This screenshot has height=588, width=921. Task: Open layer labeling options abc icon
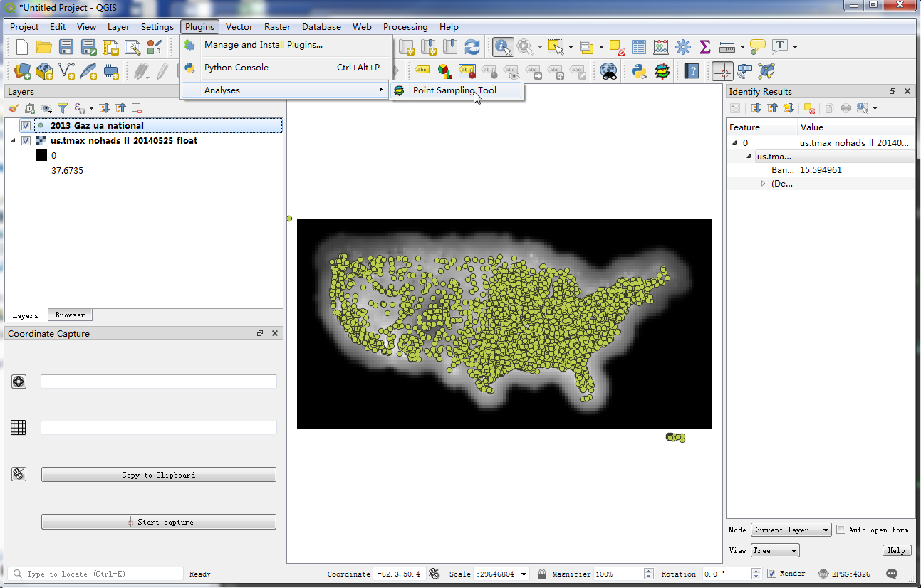tap(422, 70)
